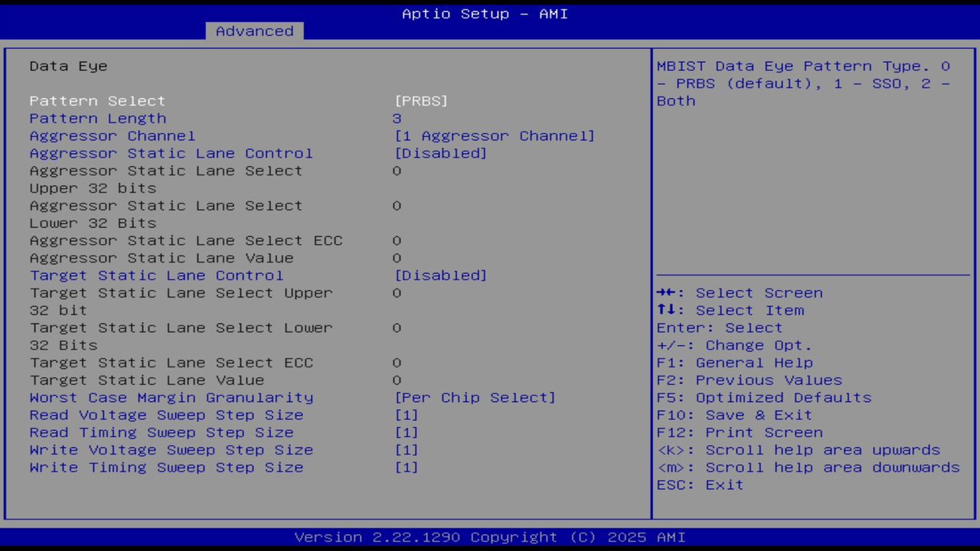This screenshot has width=980, height=551.
Task: Click Aggressor Static Lane Select ECC field
Action: click(x=186, y=240)
